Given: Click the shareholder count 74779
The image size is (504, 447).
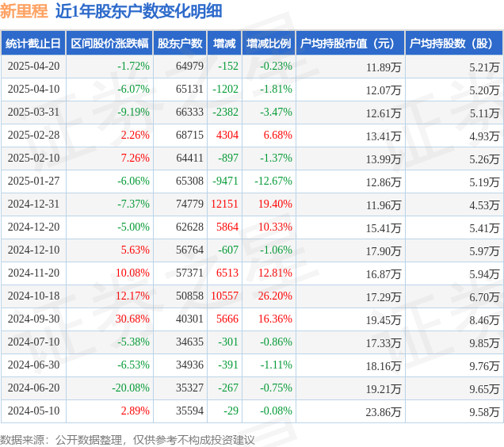Looking at the screenshot, I should (189, 204).
